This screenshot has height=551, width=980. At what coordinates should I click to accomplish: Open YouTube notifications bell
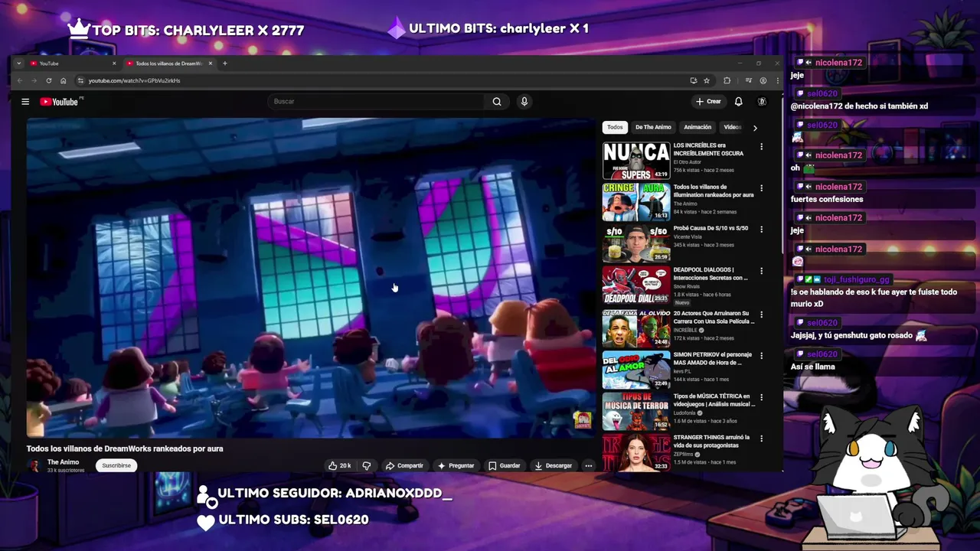[x=738, y=101]
